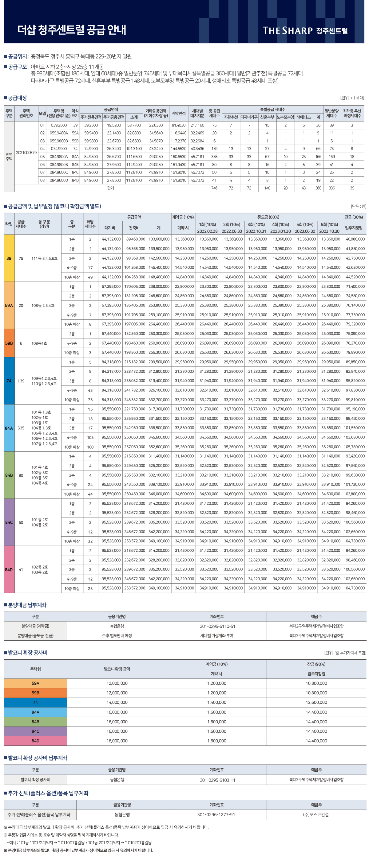This screenshot has width=369, height=868.
Task: Click '공급금액 및 납부일정' section heading
Action: [x=54, y=206]
